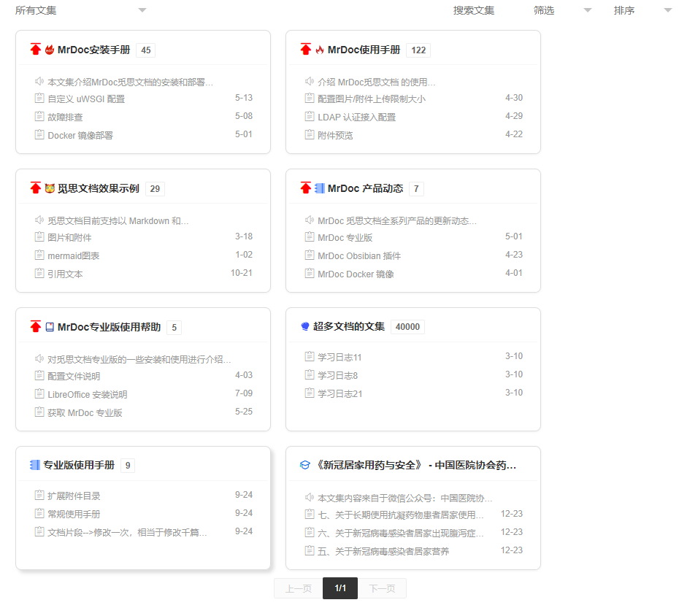The image size is (698, 616).
Task: Click pinned arrow icon of MrDoc专业版使用帮助
Action: 36,326
